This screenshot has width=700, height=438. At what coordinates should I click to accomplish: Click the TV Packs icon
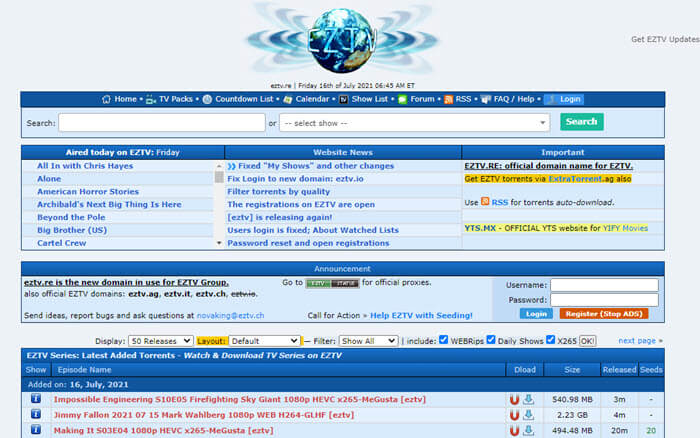pyautogui.click(x=151, y=100)
